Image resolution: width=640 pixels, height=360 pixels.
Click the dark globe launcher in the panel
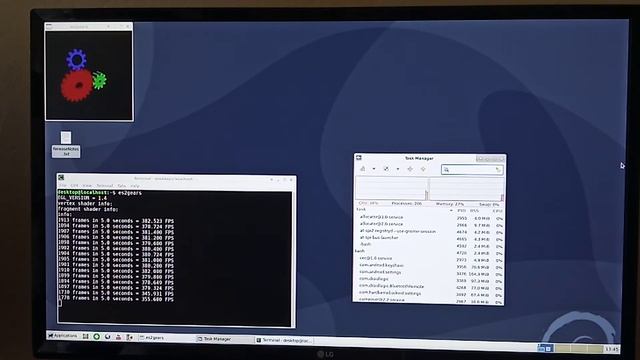coord(107,337)
